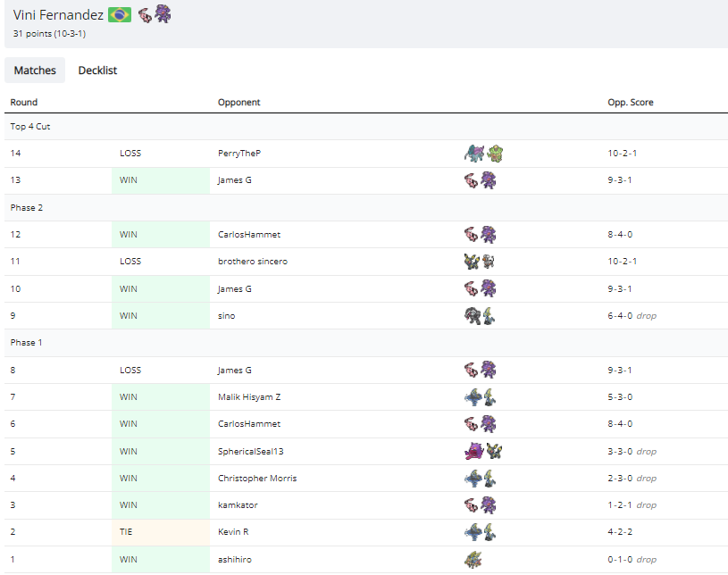The image size is (728, 575).
Task: Click the Phase 1 section row
Action: pos(366,343)
